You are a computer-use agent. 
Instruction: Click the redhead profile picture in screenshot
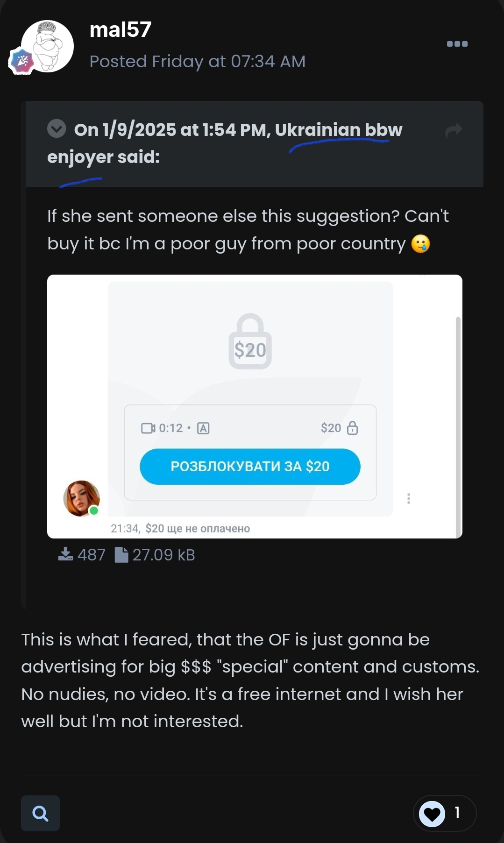pos(81,498)
